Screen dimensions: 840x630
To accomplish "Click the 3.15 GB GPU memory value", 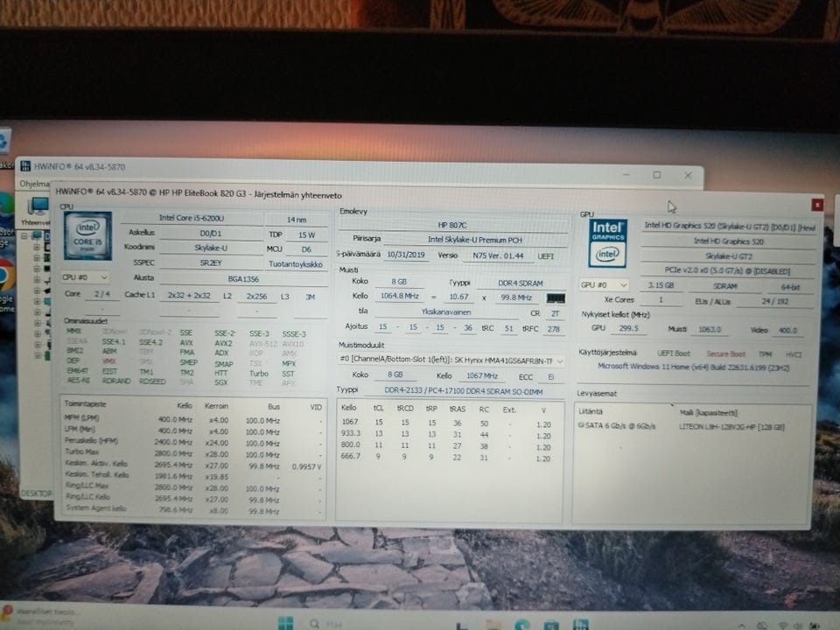I will point(660,285).
